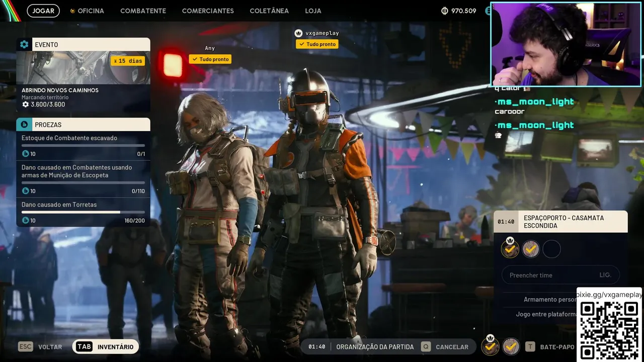This screenshot has width=644, height=362.
Task: Click the Jogo entre plataformas option
Action: pos(546,314)
